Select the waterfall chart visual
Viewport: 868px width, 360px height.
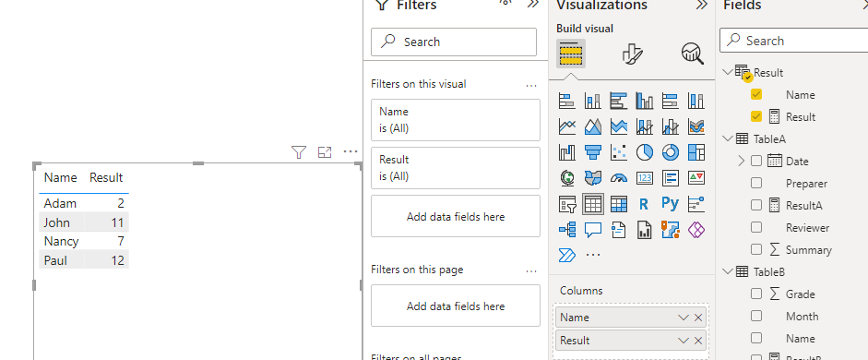point(567,151)
